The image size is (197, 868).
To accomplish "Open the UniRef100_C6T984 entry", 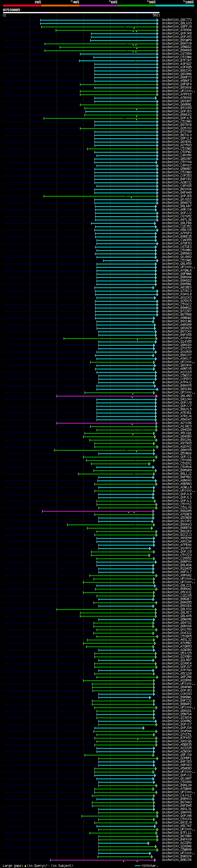I will tap(176, 54).
